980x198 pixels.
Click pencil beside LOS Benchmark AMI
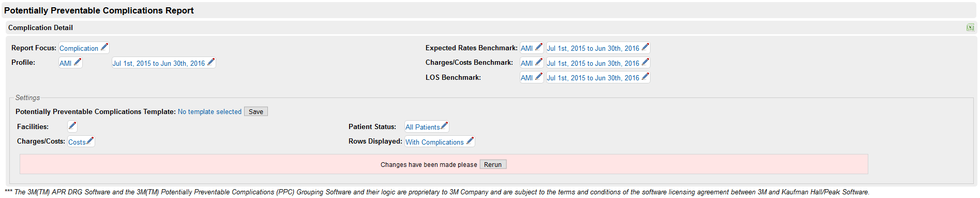539,77
